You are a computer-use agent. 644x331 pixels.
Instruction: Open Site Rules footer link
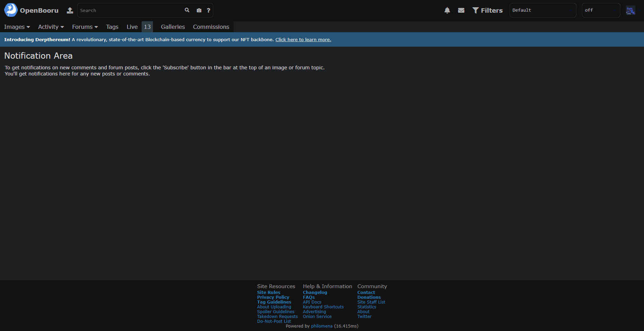269,293
